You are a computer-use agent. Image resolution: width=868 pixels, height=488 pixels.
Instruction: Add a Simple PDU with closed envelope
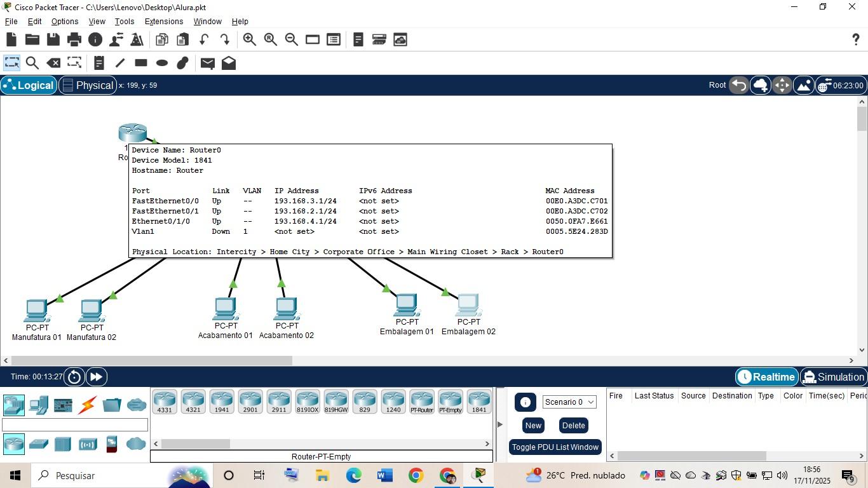point(208,63)
